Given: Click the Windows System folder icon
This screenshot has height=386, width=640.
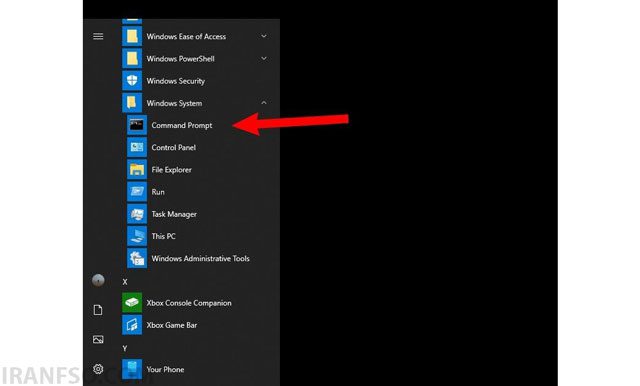Looking at the screenshot, I should (132, 103).
